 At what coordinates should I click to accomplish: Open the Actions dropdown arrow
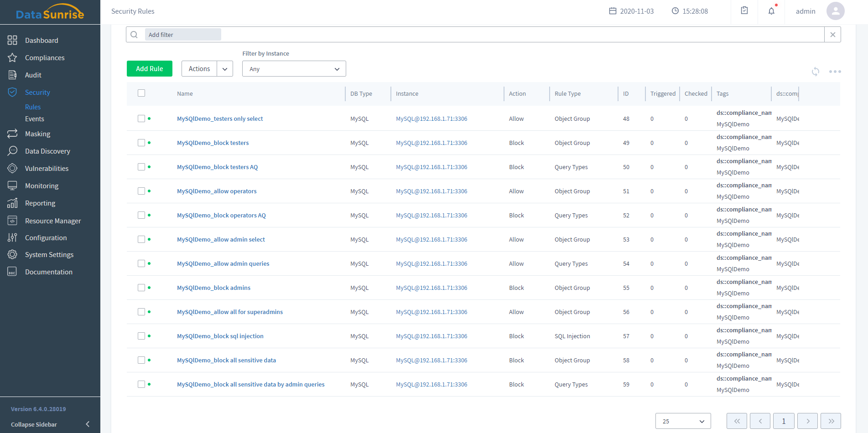point(225,69)
